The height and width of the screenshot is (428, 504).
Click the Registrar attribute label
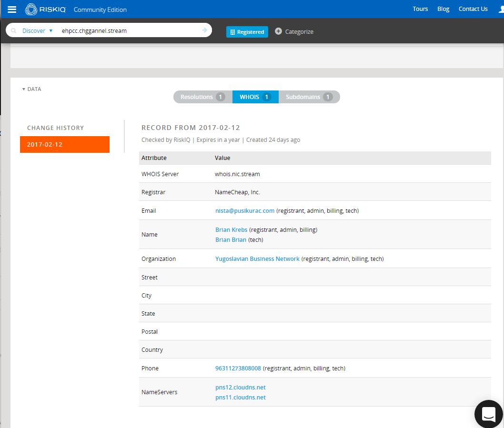(x=153, y=192)
